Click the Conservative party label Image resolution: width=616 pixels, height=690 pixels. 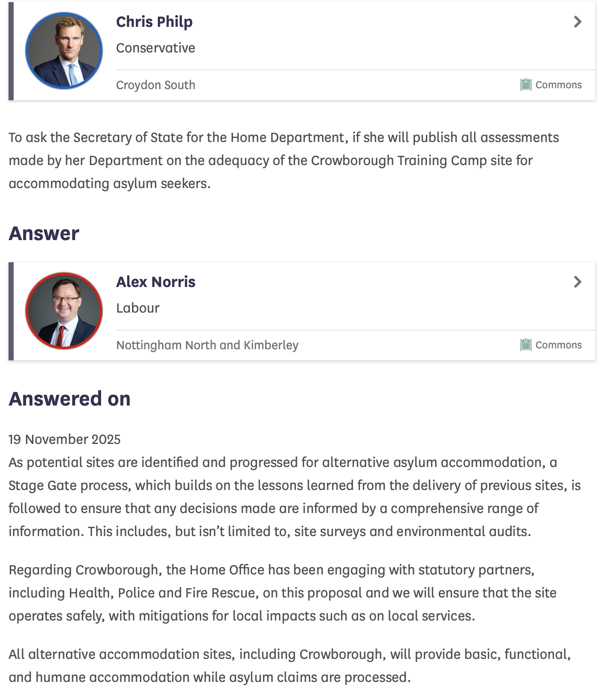click(x=156, y=48)
